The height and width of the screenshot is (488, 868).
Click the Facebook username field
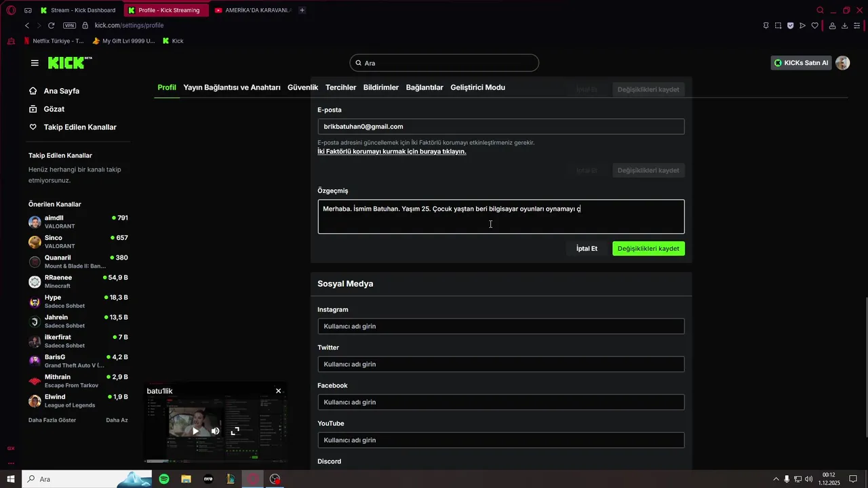click(x=501, y=403)
